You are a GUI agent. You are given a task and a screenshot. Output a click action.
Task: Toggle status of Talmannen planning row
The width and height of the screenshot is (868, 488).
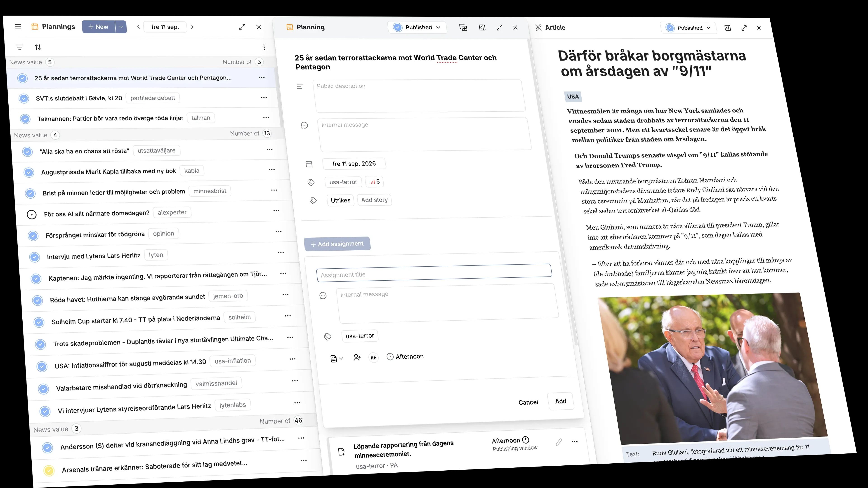click(x=25, y=119)
